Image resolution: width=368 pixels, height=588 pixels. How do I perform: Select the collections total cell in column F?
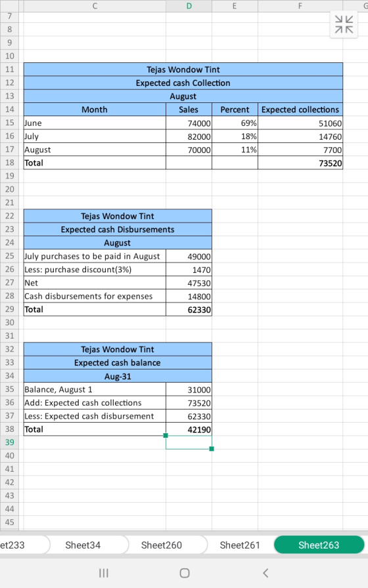(300, 163)
